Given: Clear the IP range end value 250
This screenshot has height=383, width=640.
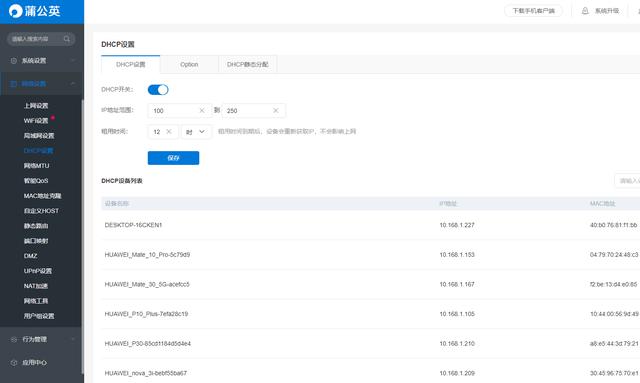Looking at the screenshot, I should pyautogui.click(x=276, y=110).
